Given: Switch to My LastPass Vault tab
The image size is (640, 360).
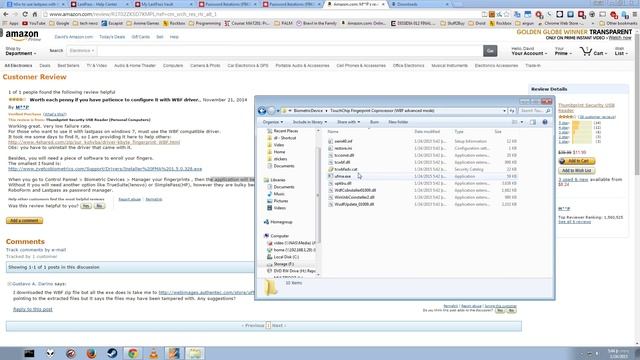Looking at the screenshot, I should (x=163, y=4).
